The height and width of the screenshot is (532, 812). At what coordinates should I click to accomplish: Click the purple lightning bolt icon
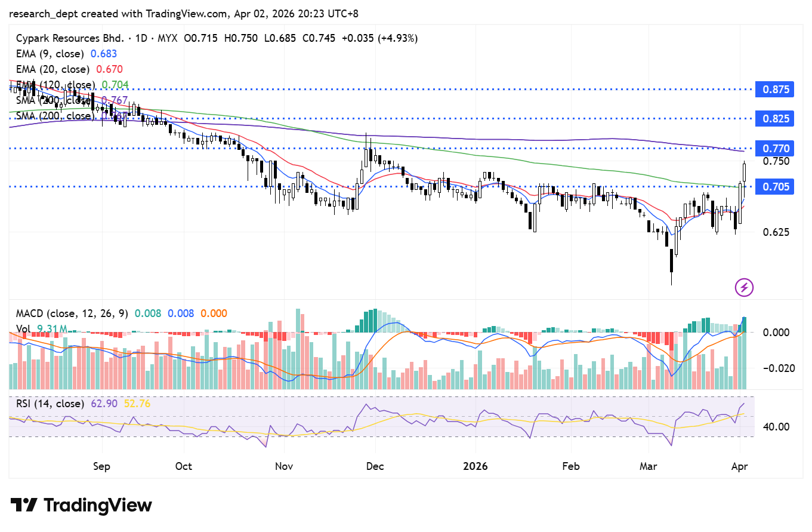[x=744, y=287]
